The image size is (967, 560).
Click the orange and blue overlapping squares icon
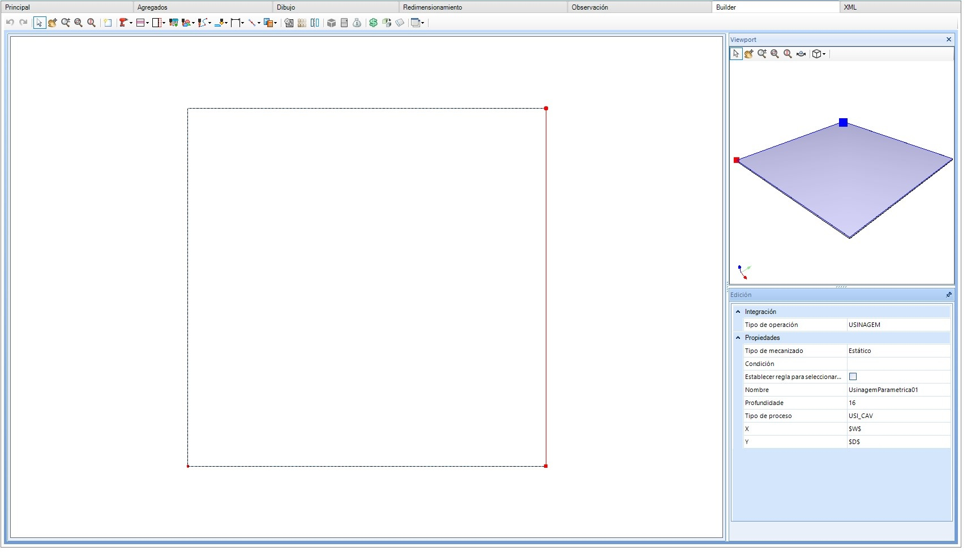click(268, 23)
